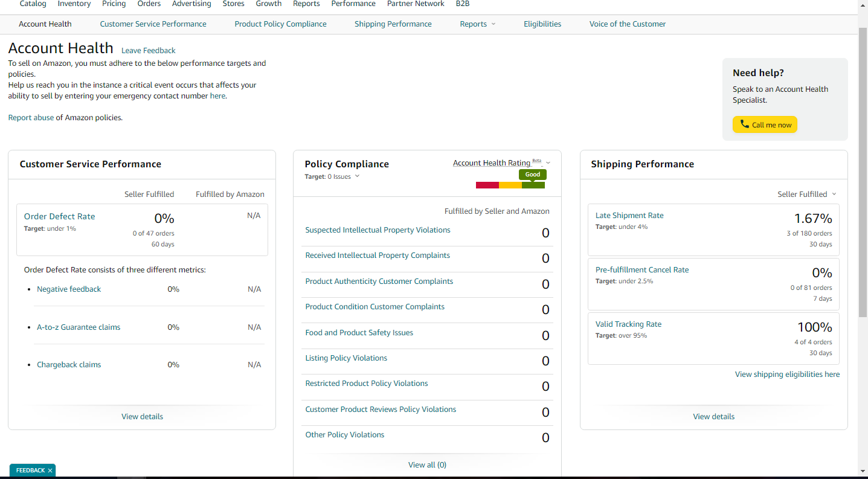Click View details under Customer Service Performance
This screenshot has height=479, width=868.
point(142,417)
